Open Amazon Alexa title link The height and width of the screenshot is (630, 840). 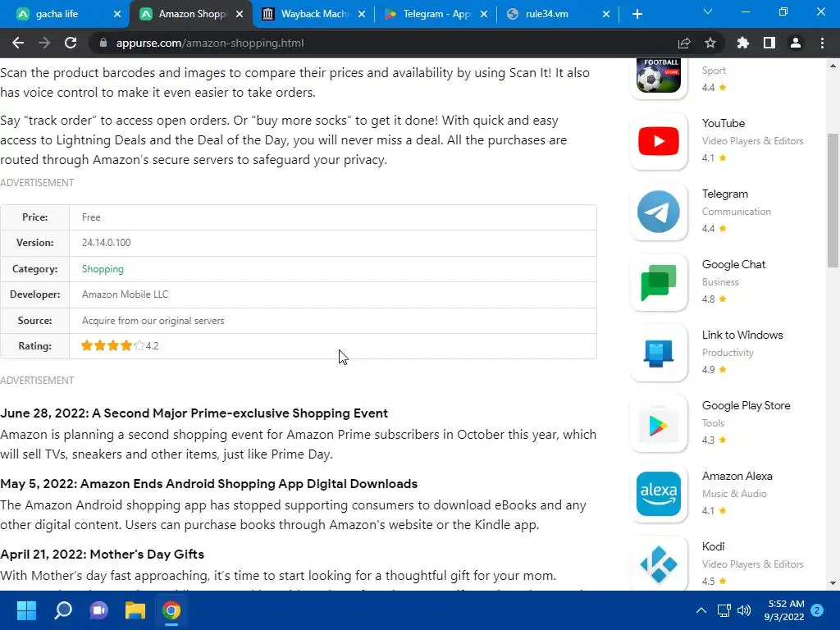tap(737, 476)
